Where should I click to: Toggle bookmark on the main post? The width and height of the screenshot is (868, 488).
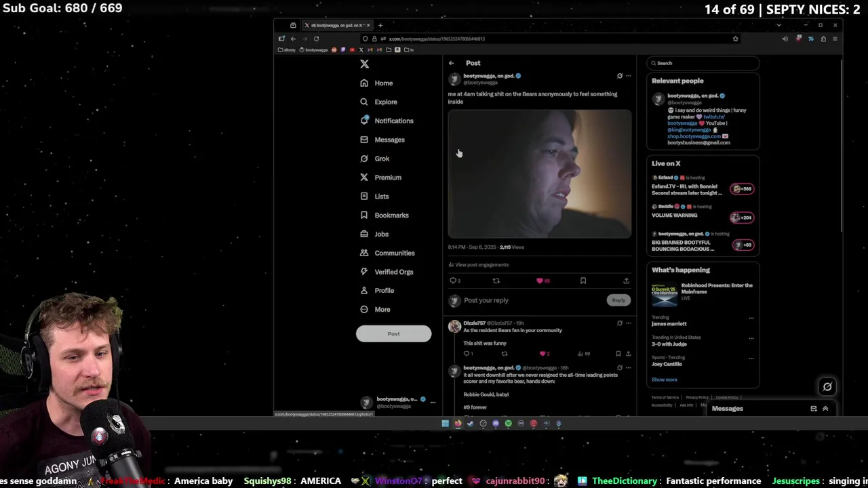click(583, 281)
